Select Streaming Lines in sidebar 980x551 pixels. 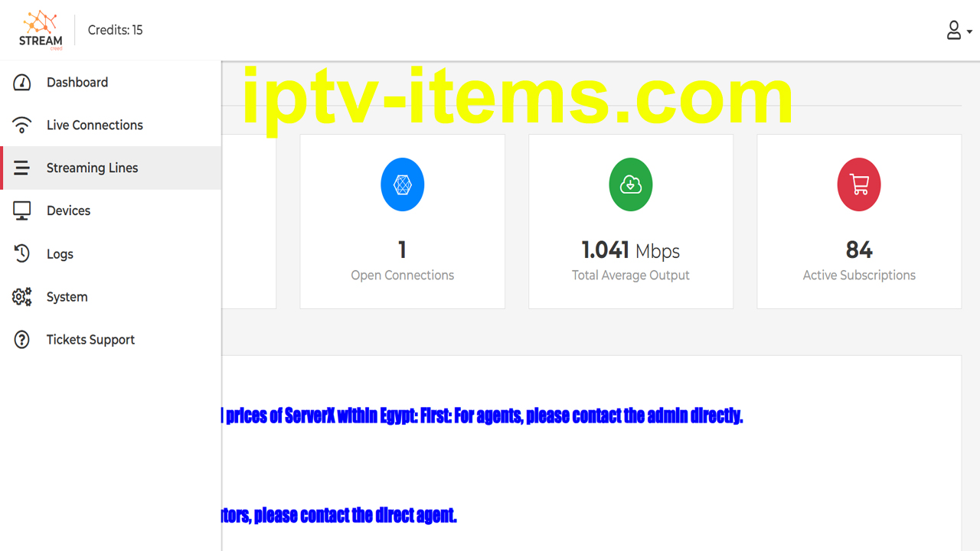tap(111, 168)
